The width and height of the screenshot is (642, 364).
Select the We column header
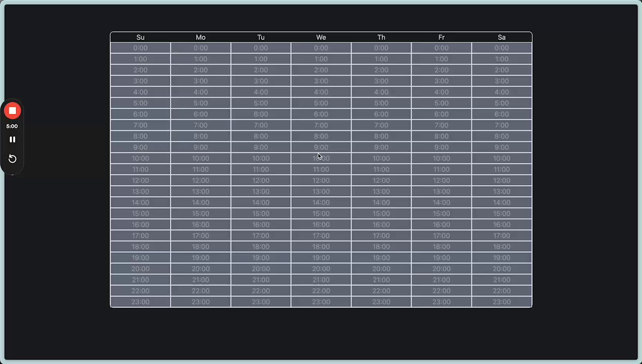point(321,37)
